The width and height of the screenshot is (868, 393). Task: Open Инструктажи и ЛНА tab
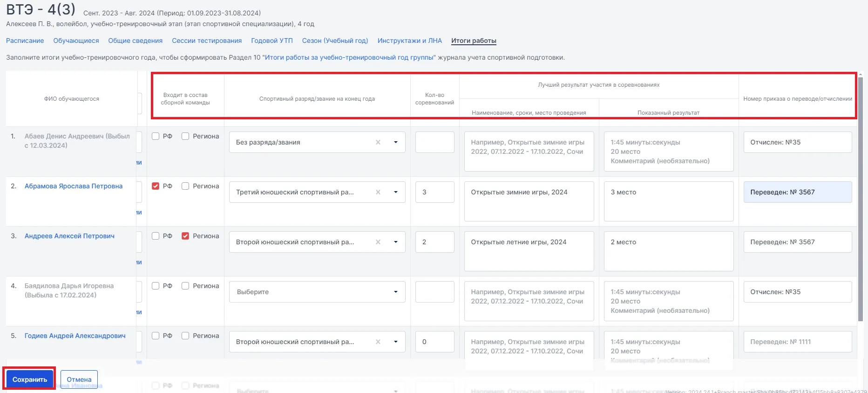pyautogui.click(x=410, y=41)
